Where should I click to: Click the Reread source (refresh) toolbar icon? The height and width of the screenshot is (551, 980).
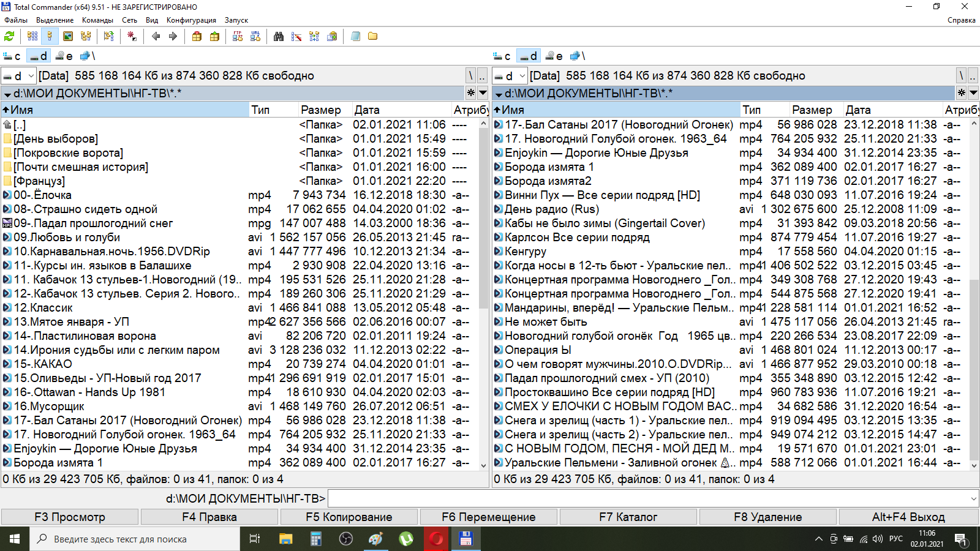point(9,36)
